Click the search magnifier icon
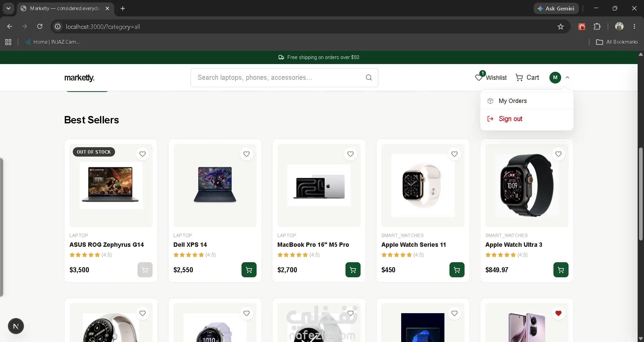The image size is (644, 342). tap(369, 77)
